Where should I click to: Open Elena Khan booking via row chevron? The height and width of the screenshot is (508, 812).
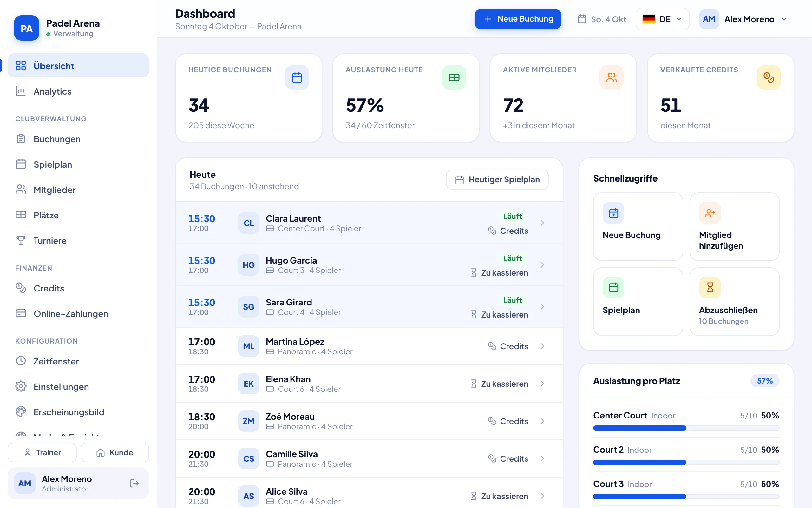tap(542, 384)
